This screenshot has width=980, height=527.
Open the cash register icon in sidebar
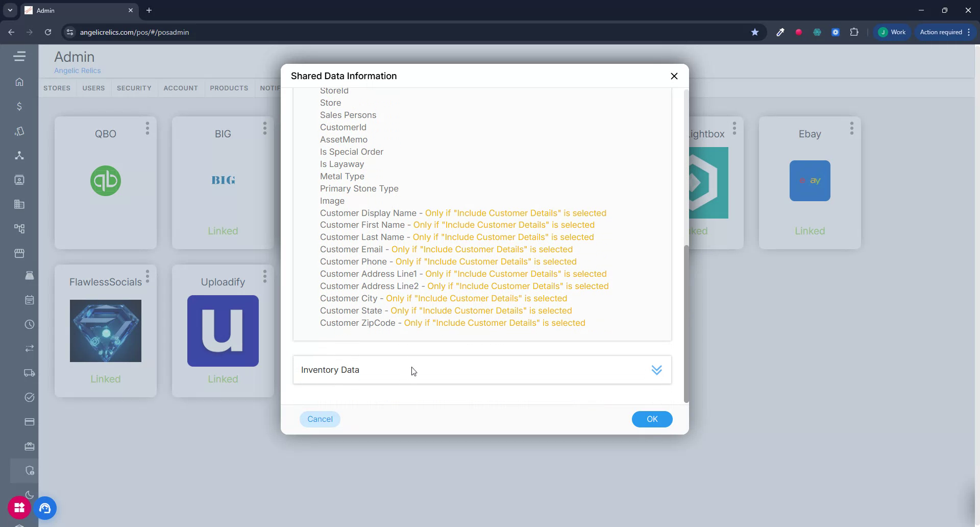(30, 275)
